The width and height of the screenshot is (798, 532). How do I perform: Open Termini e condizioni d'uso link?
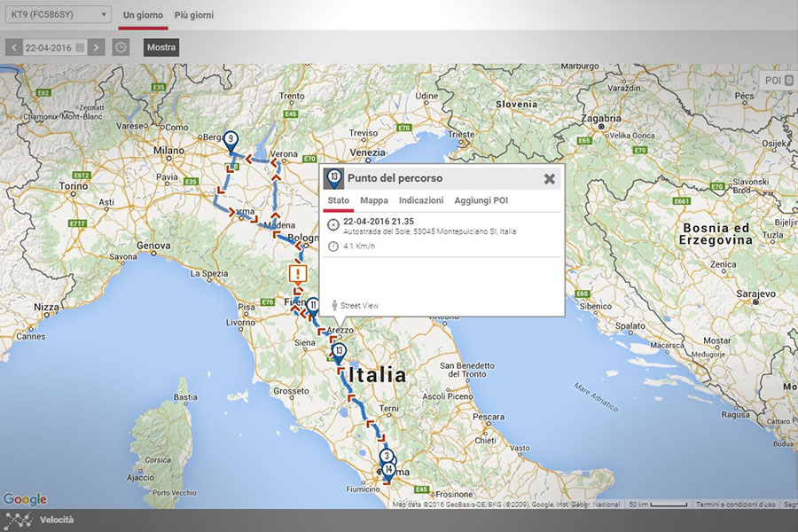click(x=735, y=504)
